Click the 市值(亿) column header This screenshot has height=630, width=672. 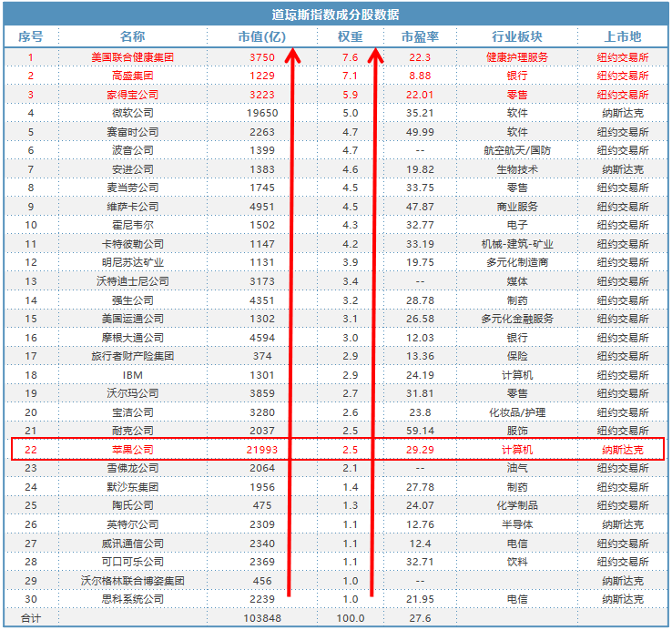point(262,36)
